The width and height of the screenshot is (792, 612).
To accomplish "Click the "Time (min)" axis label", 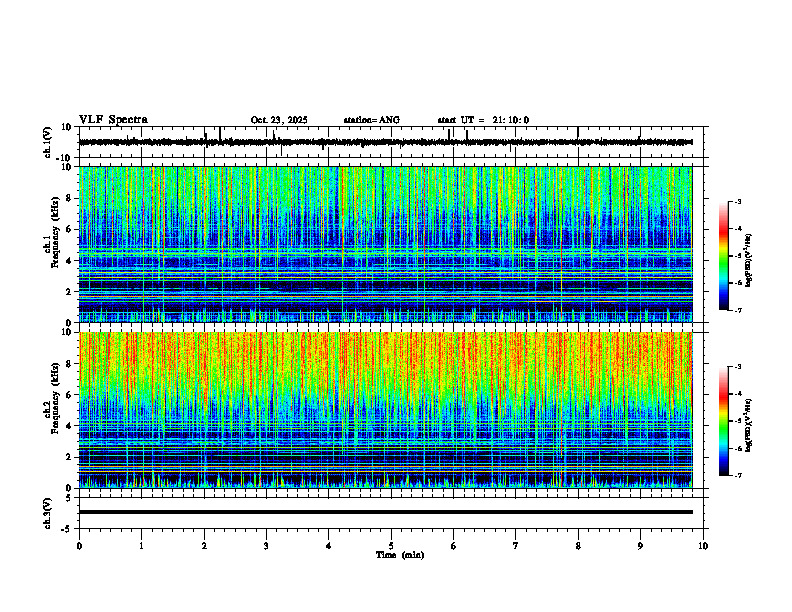I will pos(400,555).
